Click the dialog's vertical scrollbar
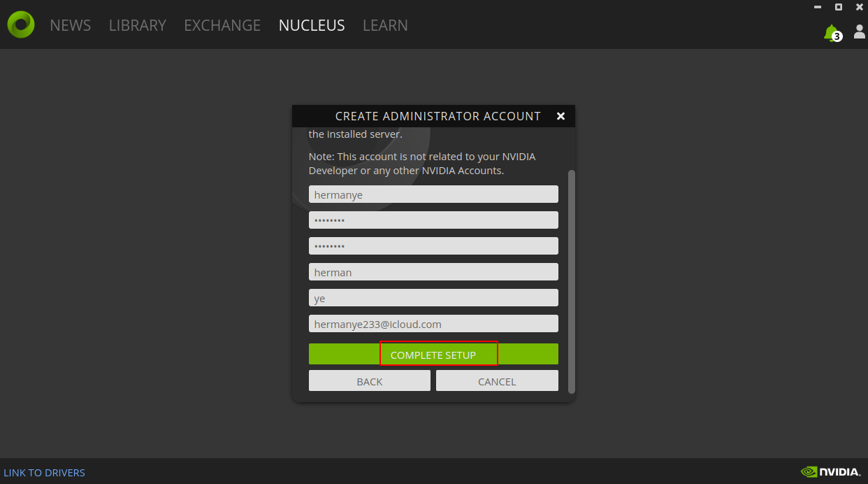868x484 pixels. coord(572,281)
